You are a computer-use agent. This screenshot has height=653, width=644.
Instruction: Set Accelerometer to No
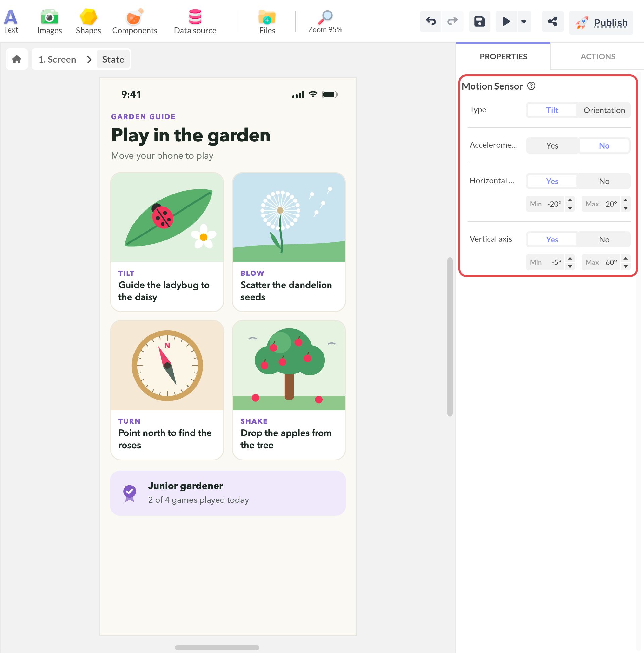pos(604,145)
